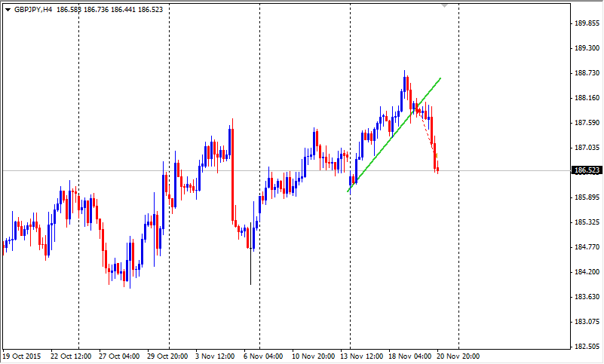Click time axis label 3 Nov 12:00
This screenshot has height=364, width=604.
[x=215, y=356]
